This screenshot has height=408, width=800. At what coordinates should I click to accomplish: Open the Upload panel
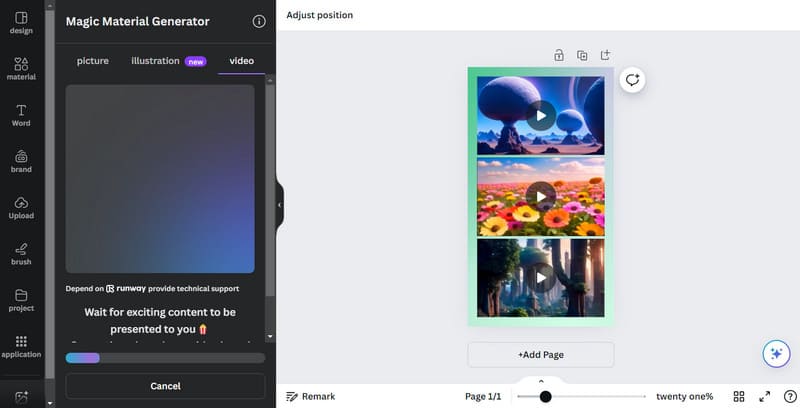21,207
